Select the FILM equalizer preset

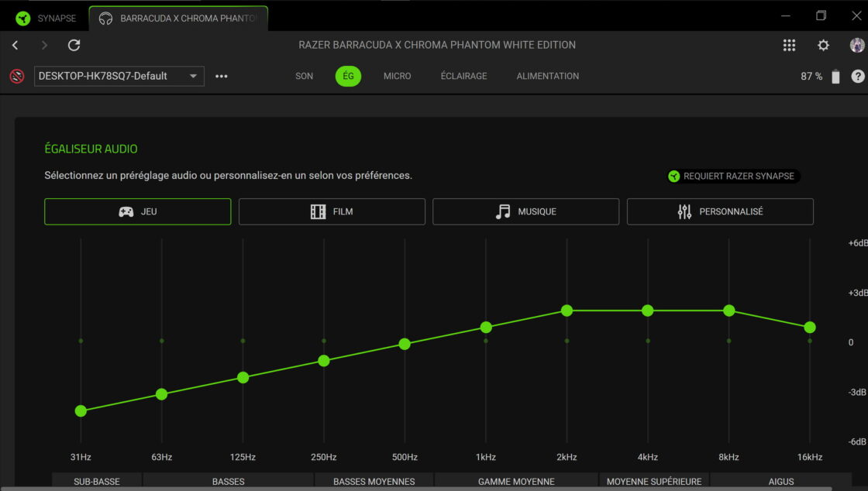(332, 211)
